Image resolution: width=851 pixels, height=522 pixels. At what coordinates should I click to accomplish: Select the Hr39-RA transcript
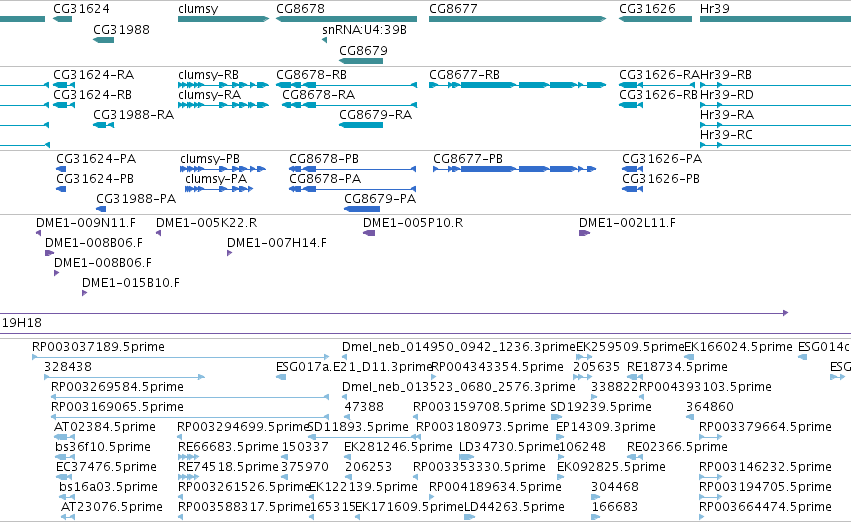pos(727,115)
